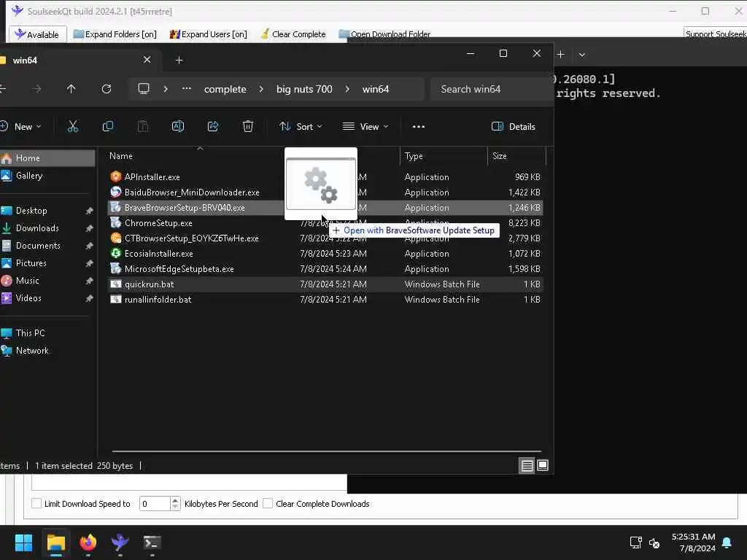This screenshot has width=747, height=560.
Task: Click the Available status in Soulseek
Action: [x=36, y=34]
